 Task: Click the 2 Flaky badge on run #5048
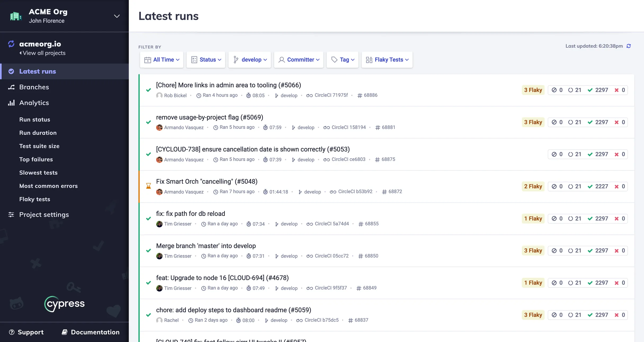click(533, 186)
